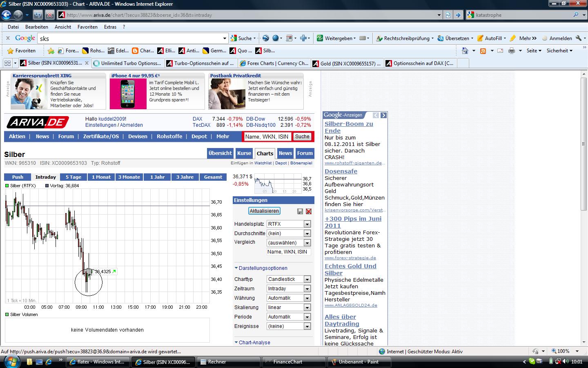This screenshot has width=588, height=368.
Task: Switch to the Gold browser tab
Action: tap(347, 63)
